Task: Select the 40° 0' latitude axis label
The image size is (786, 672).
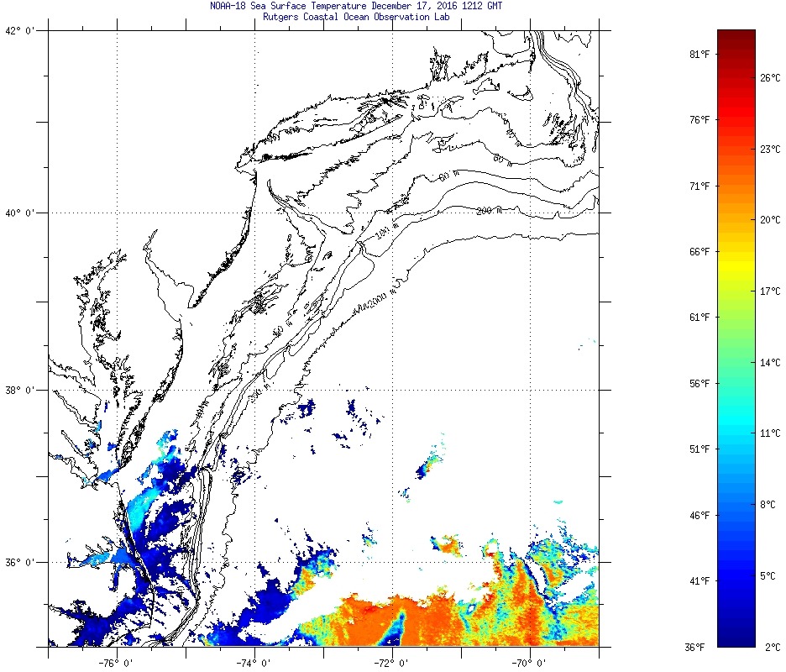Action: [x=18, y=213]
